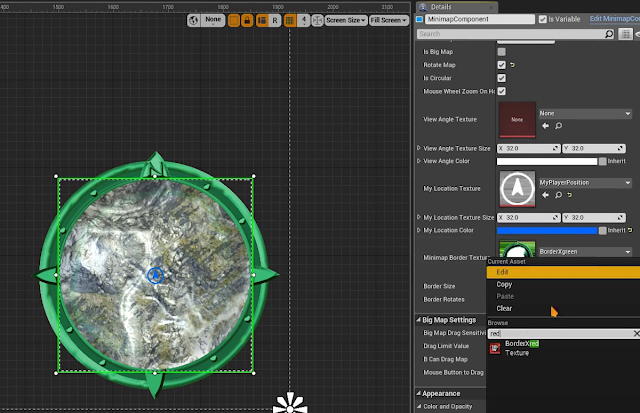
Task: Click the MinimapComponent name field
Action: pyautogui.click(x=480, y=19)
